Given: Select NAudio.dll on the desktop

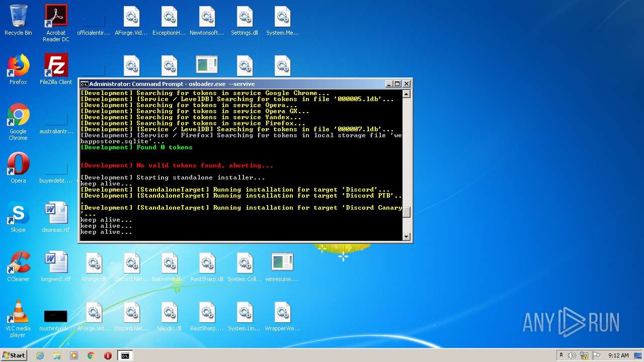Looking at the screenshot, I should 169,316.
